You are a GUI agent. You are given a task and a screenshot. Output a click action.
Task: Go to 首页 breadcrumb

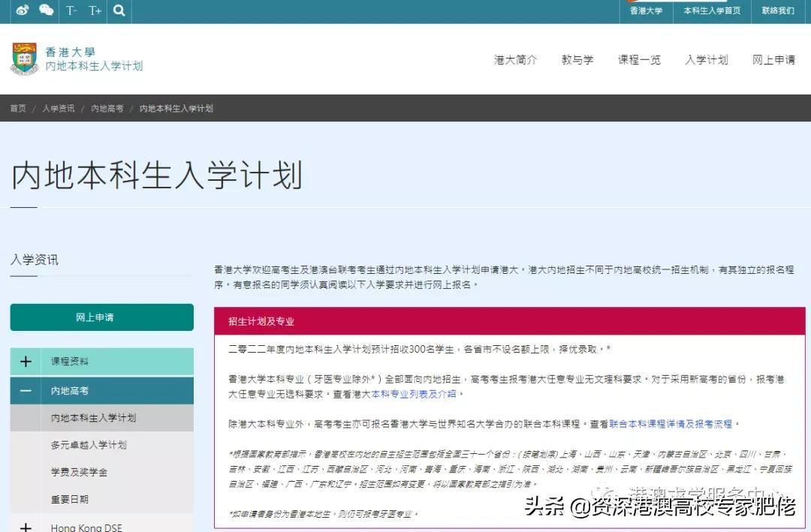click(18, 108)
